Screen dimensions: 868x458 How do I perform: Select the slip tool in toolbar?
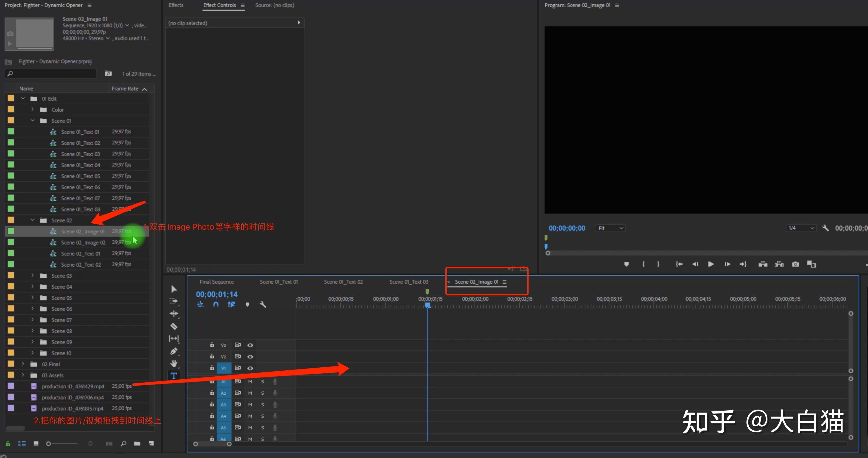pos(174,339)
